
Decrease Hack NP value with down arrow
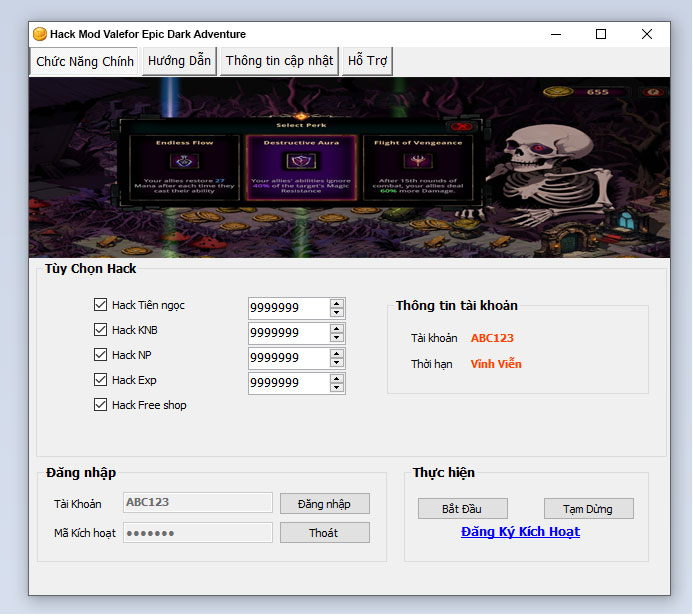(x=337, y=362)
